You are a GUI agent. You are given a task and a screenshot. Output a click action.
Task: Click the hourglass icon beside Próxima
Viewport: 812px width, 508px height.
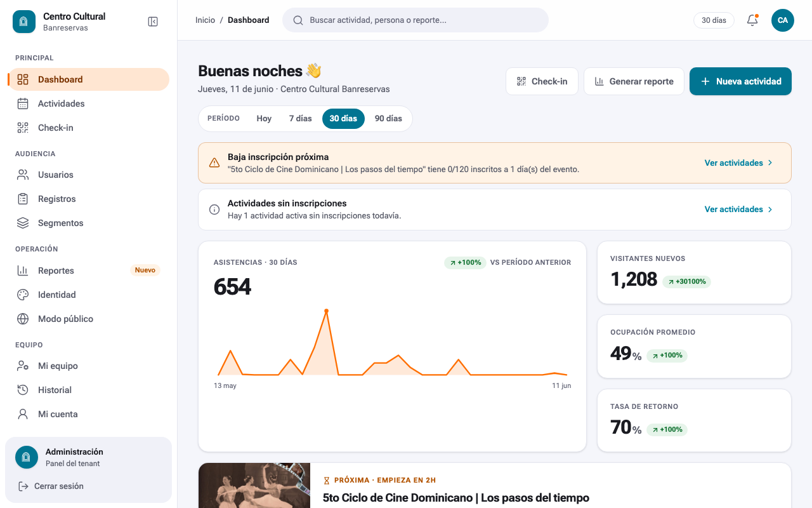click(327, 481)
